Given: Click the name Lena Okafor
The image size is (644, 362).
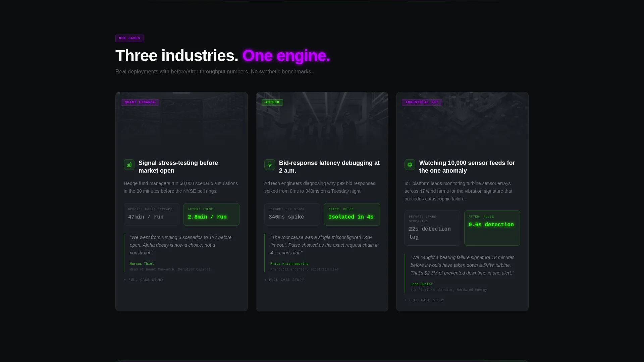Looking at the screenshot, I should pyautogui.click(x=422, y=284).
